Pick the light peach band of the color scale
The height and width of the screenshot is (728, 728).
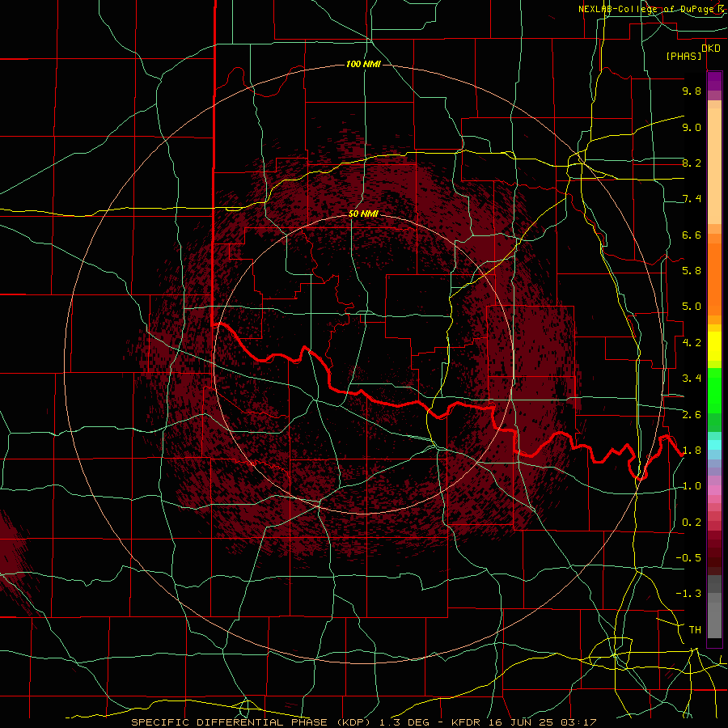714,166
